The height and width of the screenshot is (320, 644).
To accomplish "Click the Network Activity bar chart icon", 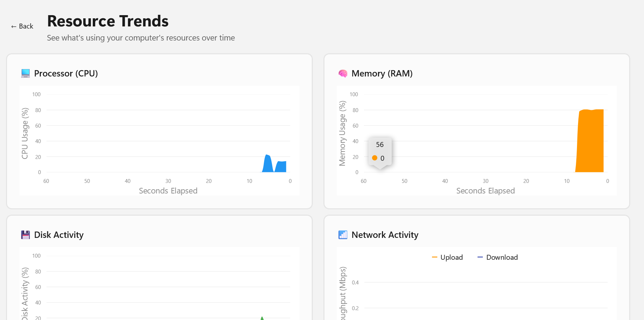I will click(343, 235).
